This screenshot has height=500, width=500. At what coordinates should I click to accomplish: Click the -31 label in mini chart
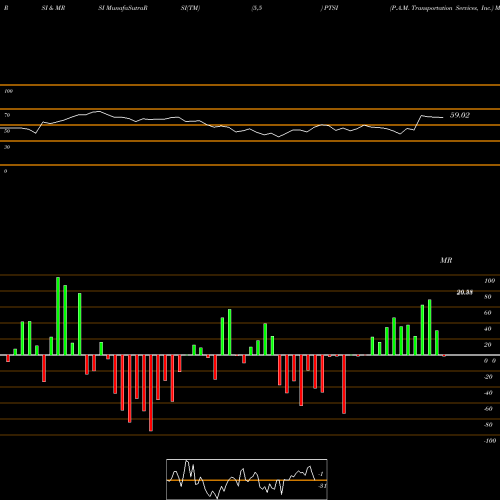tap(322, 486)
